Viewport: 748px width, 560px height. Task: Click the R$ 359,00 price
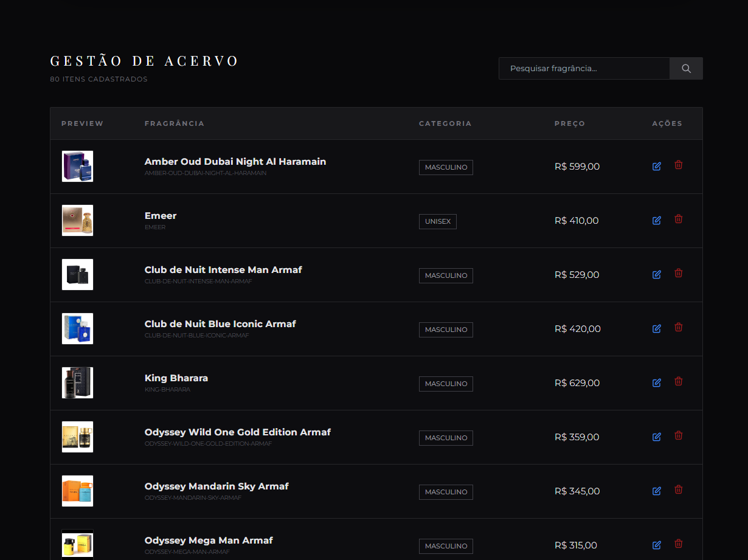577,437
